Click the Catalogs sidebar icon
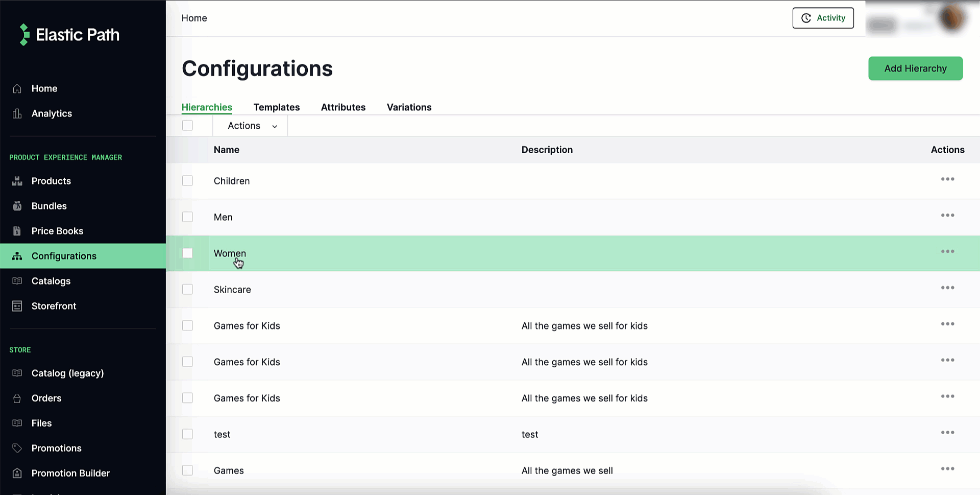The width and height of the screenshot is (980, 495). pos(17,281)
